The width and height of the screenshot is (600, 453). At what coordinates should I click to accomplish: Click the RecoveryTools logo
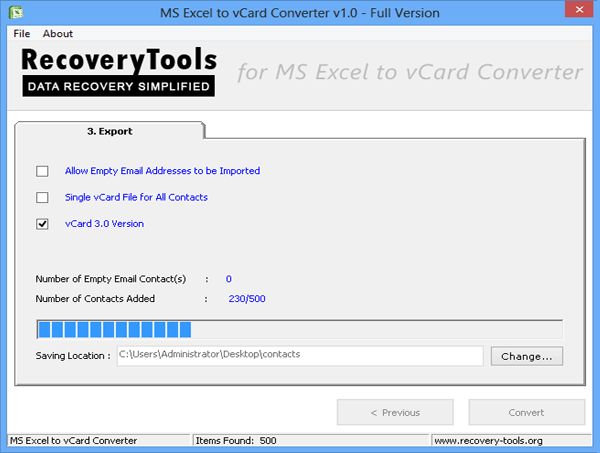coord(119,72)
